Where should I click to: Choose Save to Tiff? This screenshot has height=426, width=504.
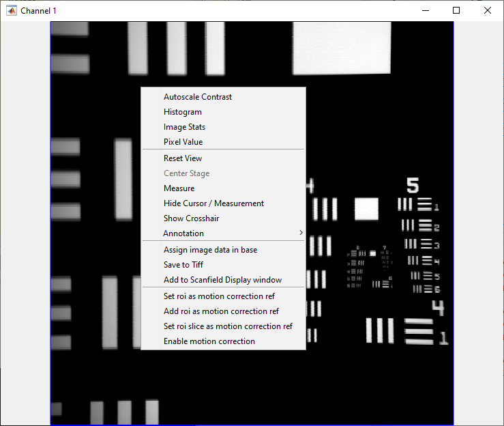click(183, 265)
